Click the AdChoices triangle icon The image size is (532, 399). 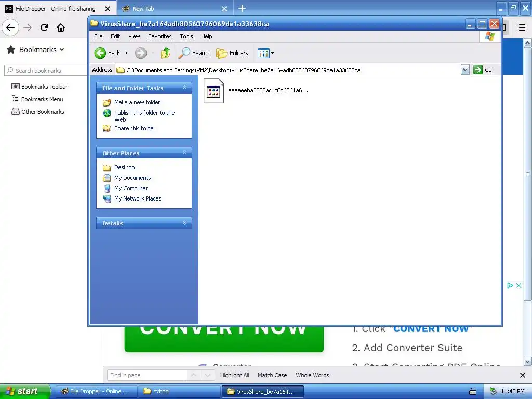click(x=510, y=285)
